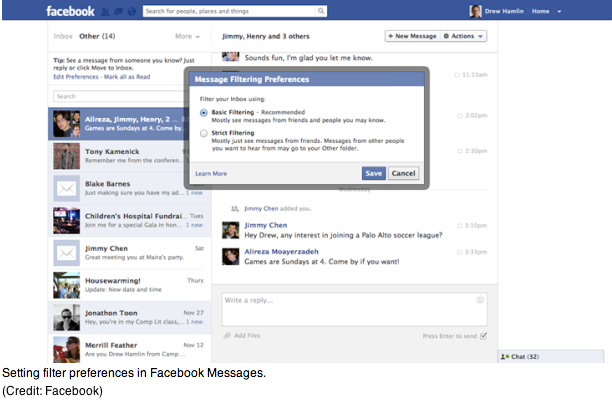The width and height of the screenshot is (612, 402).
Task: Open the account dropdown arrow in the top bar
Action: click(559, 11)
